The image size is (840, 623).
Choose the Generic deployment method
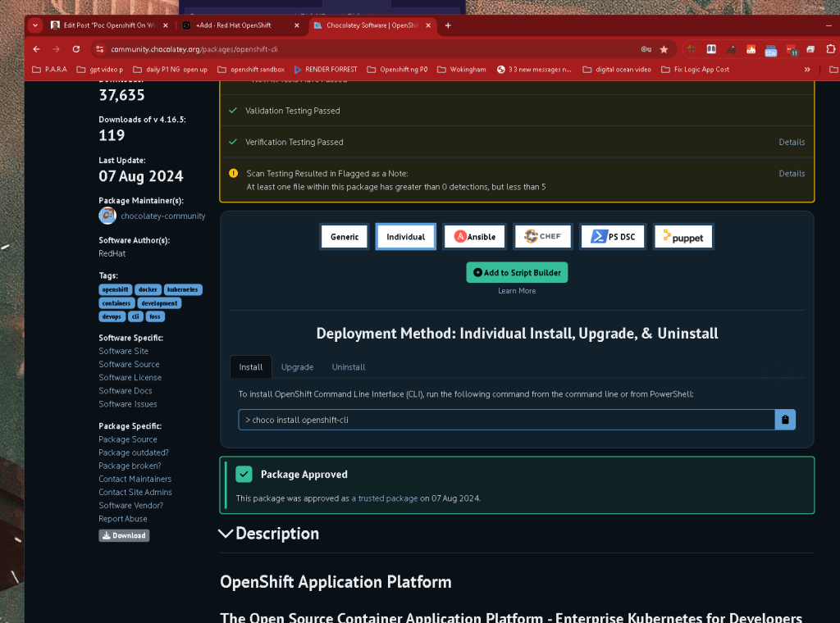click(x=345, y=237)
